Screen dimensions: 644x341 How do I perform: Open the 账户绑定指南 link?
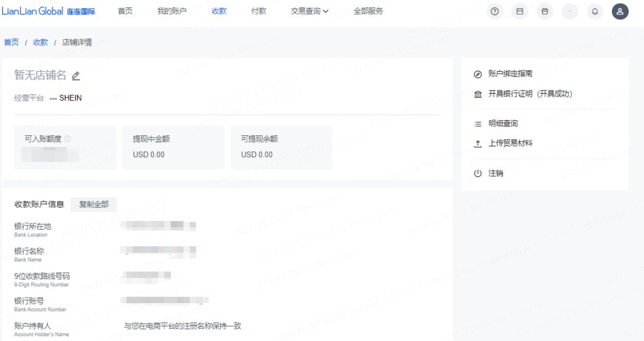[x=510, y=74]
